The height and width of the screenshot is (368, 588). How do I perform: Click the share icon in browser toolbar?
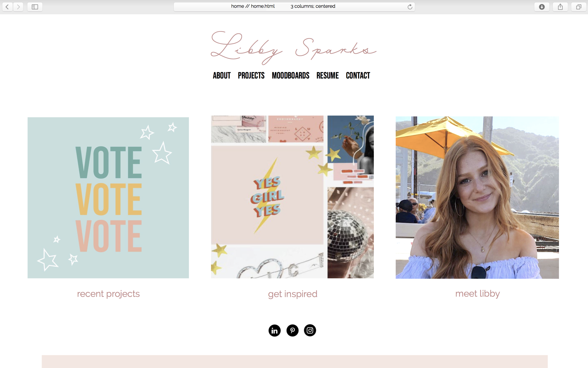pos(560,7)
